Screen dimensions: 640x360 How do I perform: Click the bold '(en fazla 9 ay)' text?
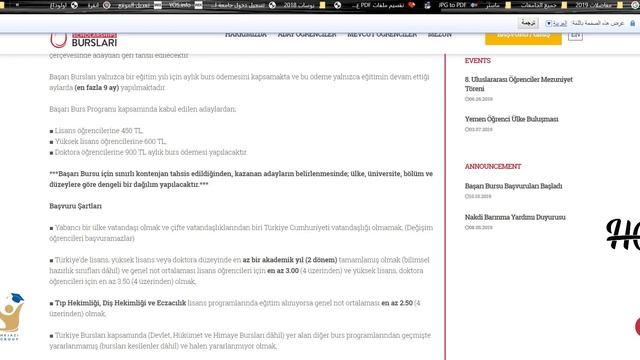click(96, 87)
